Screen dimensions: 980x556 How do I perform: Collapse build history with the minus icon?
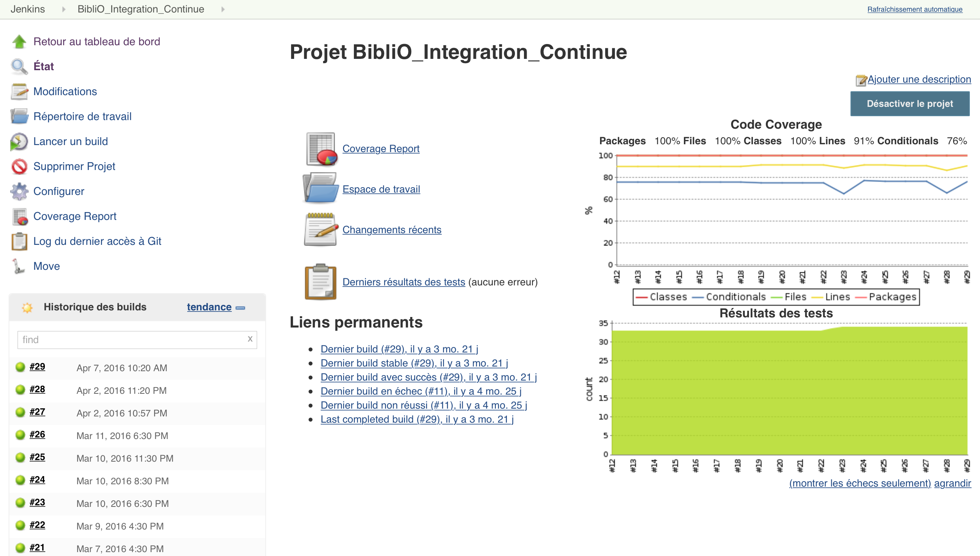(240, 308)
